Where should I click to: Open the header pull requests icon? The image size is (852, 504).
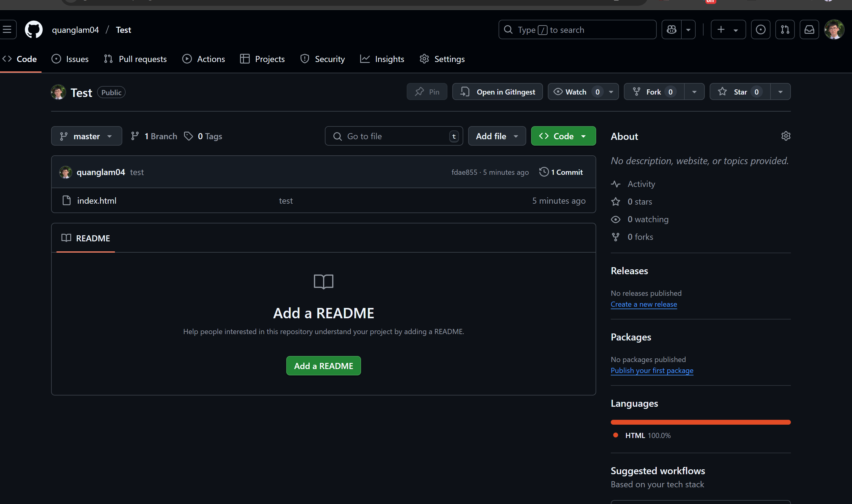(785, 30)
